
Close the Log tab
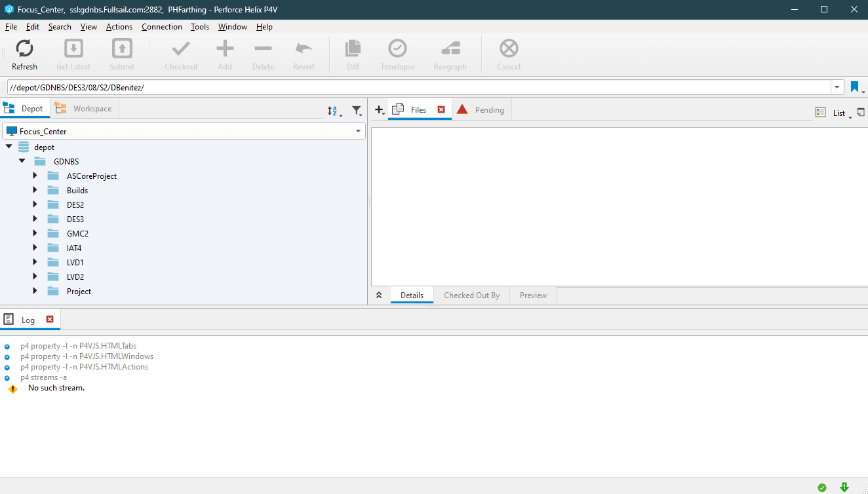click(50, 319)
